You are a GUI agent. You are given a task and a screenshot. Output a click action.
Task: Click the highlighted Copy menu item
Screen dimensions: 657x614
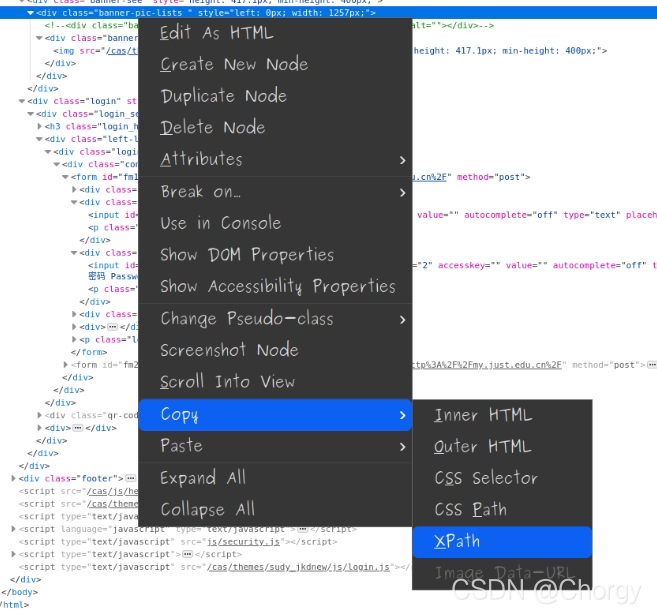tap(275, 415)
